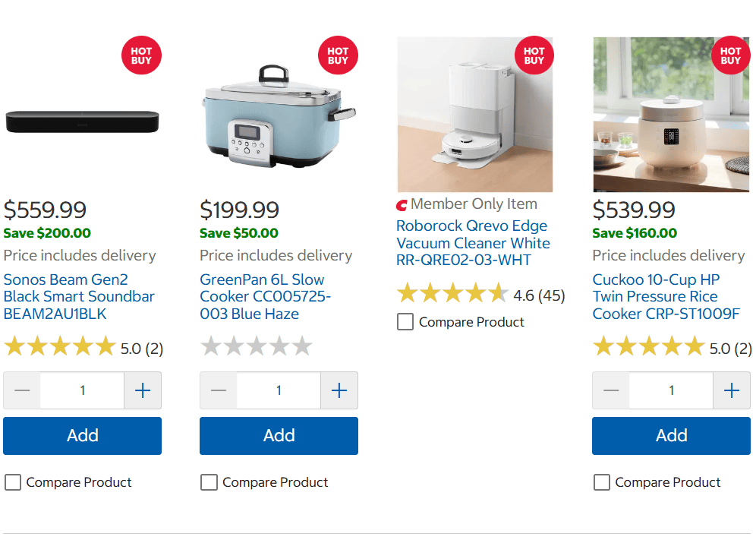This screenshot has height=540, width=756.
Task: Click the Member Only Item icon
Action: [x=402, y=205]
